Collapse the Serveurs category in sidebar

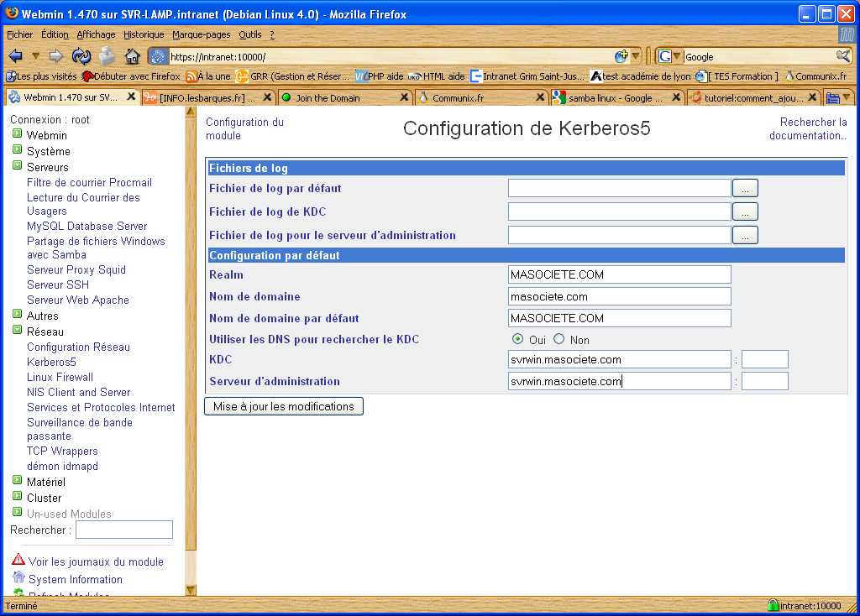pyautogui.click(x=17, y=166)
